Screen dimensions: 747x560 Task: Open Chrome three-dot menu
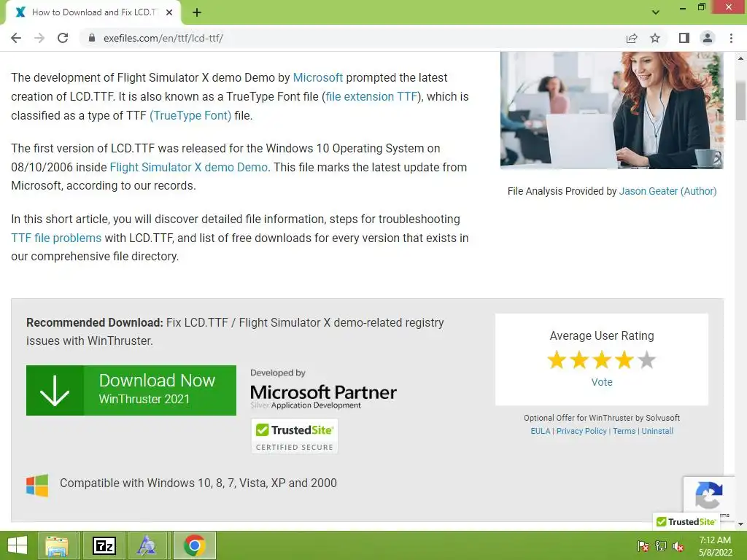pos(731,38)
